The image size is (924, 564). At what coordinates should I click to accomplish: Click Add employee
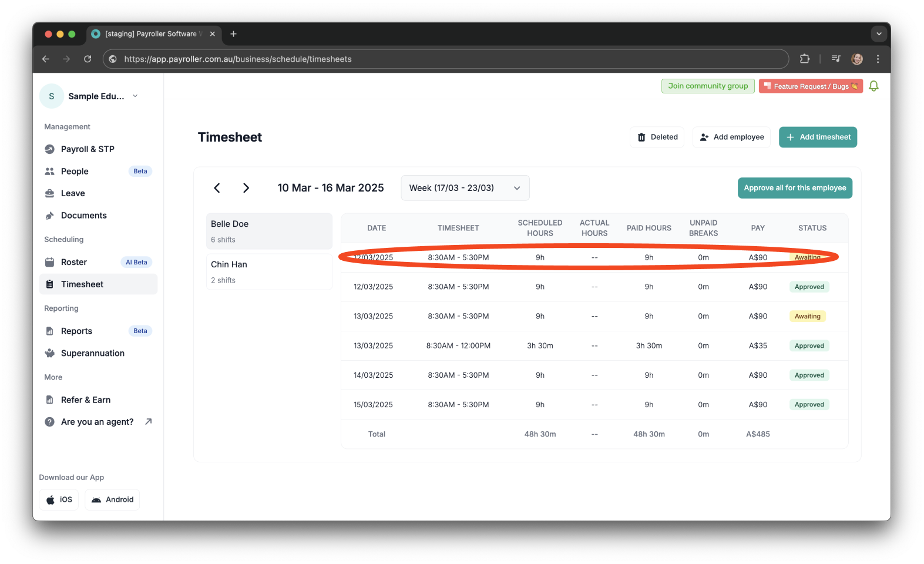(731, 137)
